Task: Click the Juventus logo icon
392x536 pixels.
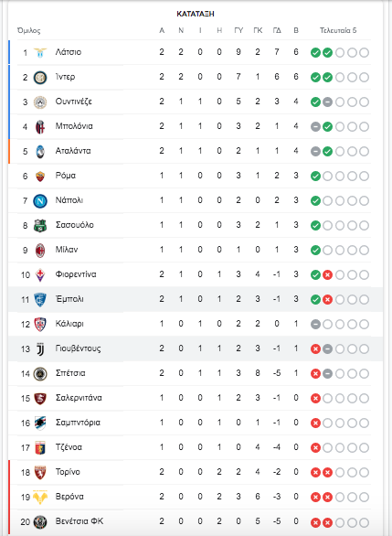Action: 40,349
